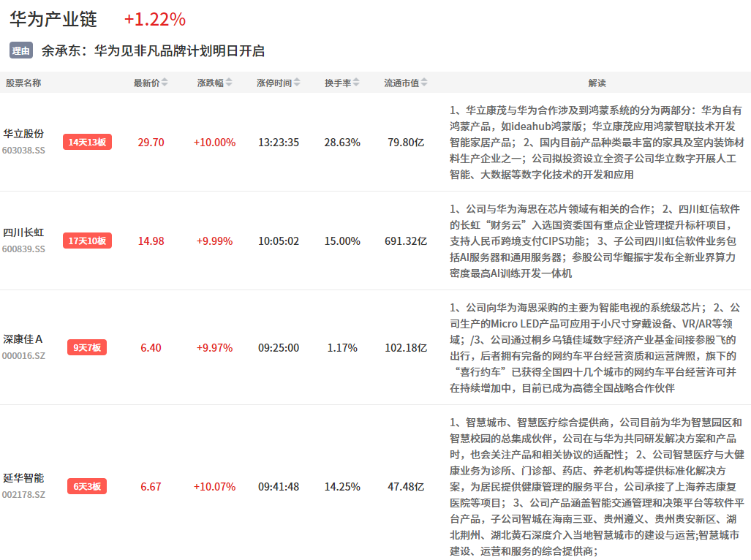Open the 深康佳A stock name link
The image size is (751, 560).
23,339
